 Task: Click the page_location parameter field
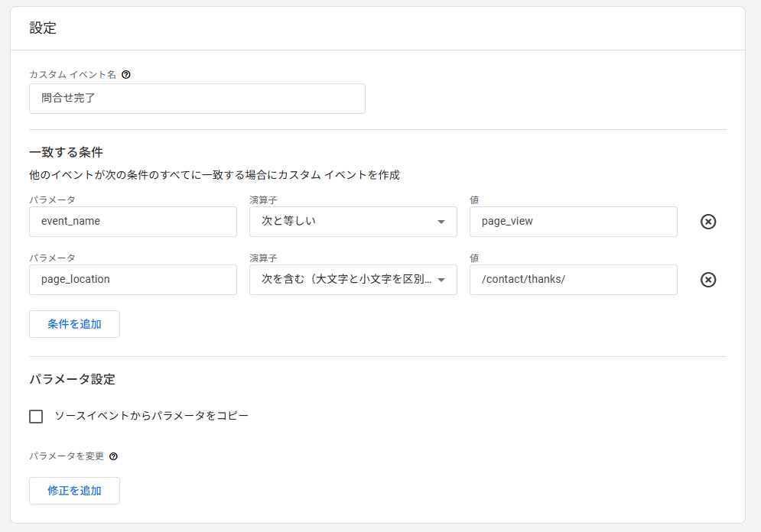132,280
